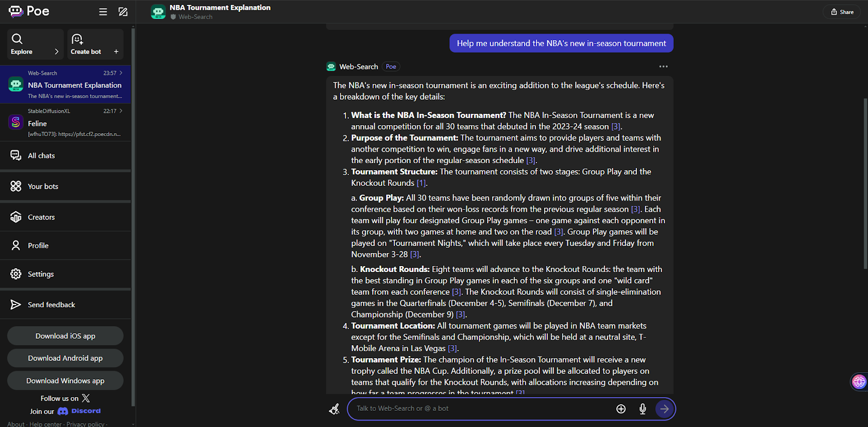868x427 pixels.
Task: Expand the chevron on the Web-Search chat row
Action: point(121,73)
